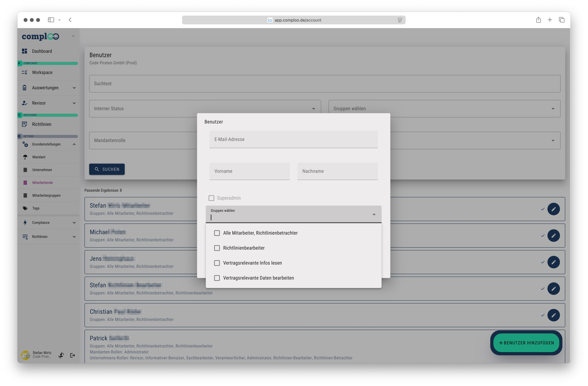The height and width of the screenshot is (386, 588).
Task: Select Mitarbeitende menu item
Action: [x=48, y=183]
